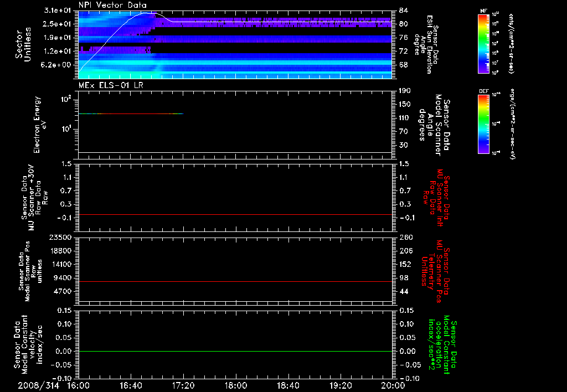Click the 110 scanner angle tick label
The image size is (567, 392).
coord(405,118)
